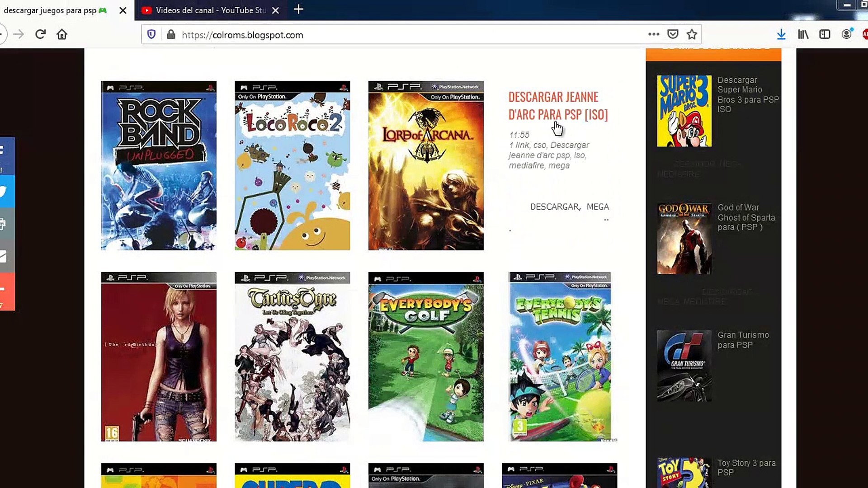
Task: Close the descargar juegos para psp tab
Action: pyautogui.click(x=123, y=10)
